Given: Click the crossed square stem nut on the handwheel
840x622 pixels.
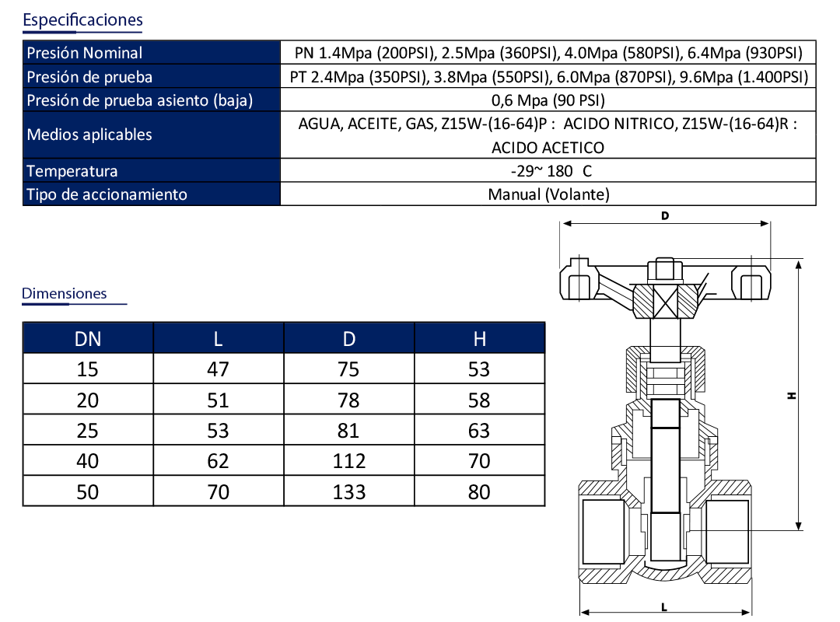Looking at the screenshot, I should click(x=665, y=300).
